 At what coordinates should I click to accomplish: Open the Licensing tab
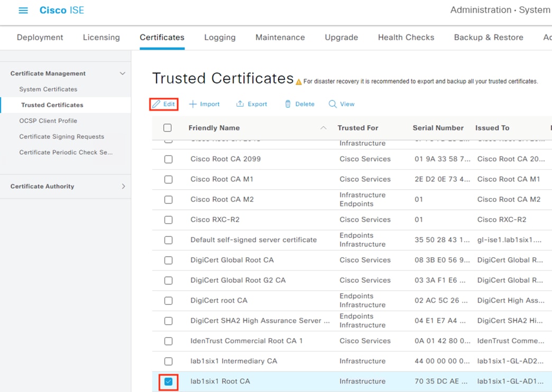[x=102, y=38]
